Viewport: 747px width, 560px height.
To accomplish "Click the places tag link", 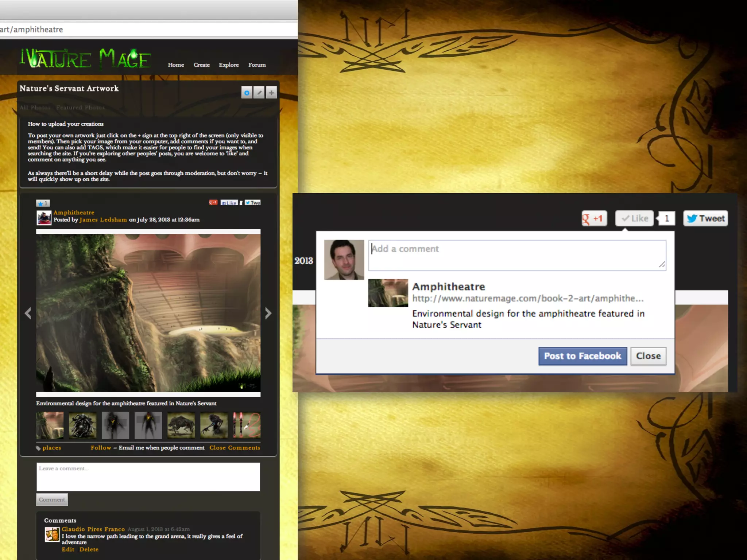I will (x=51, y=448).
